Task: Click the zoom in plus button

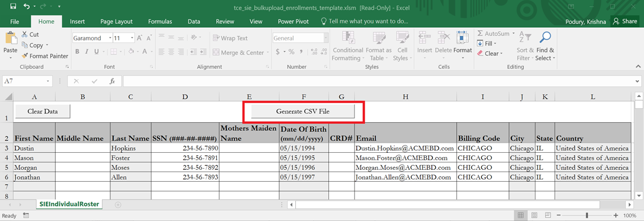Action: (616, 215)
